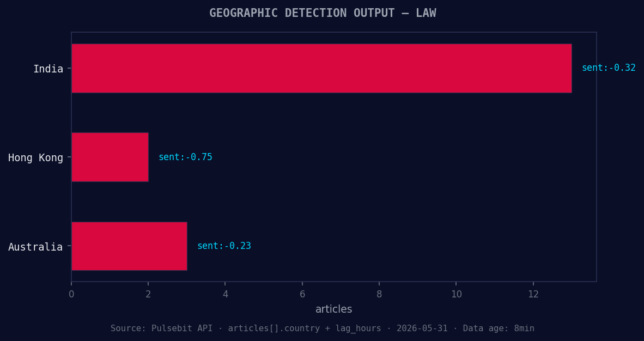The height and width of the screenshot is (341, 644).
Task: Click x-axis tick label 0
Action: click(x=71, y=294)
